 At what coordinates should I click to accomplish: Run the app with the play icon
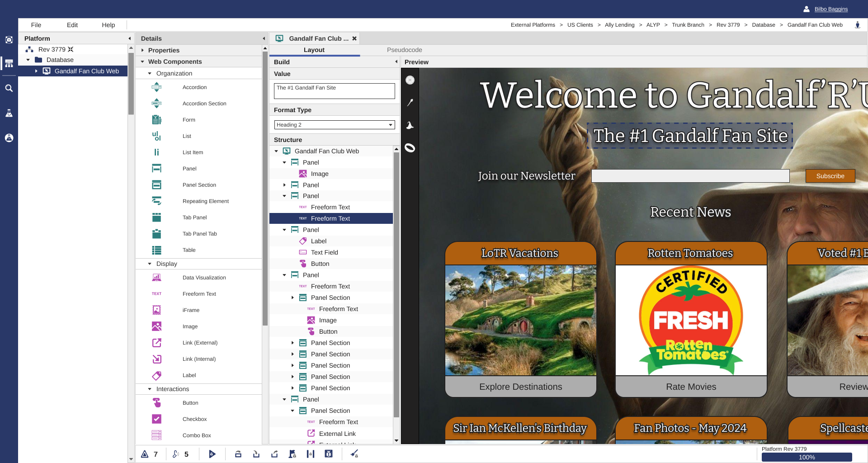click(212, 454)
